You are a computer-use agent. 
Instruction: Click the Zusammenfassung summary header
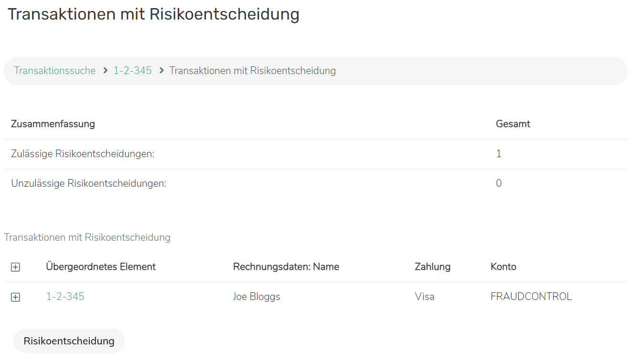[53, 124]
